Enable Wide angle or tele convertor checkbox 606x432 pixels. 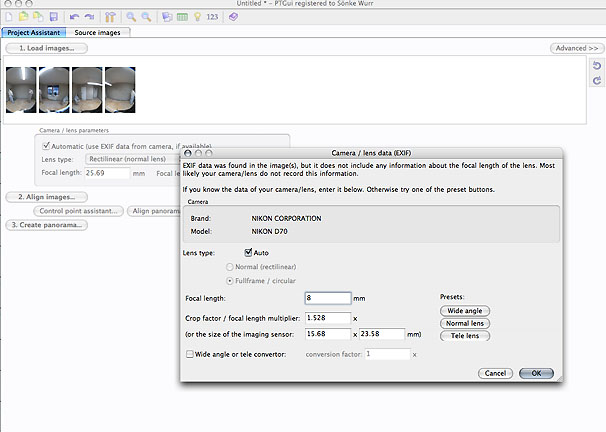pyautogui.click(x=191, y=353)
